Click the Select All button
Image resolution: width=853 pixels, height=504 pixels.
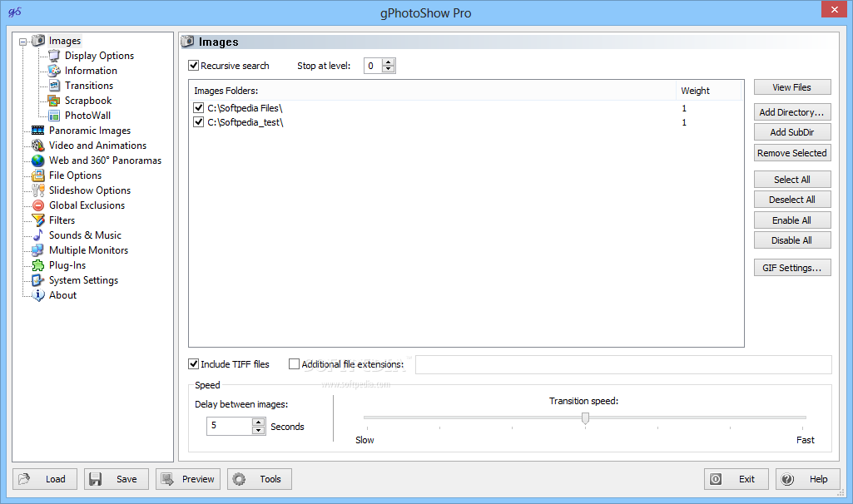pyautogui.click(x=792, y=180)
